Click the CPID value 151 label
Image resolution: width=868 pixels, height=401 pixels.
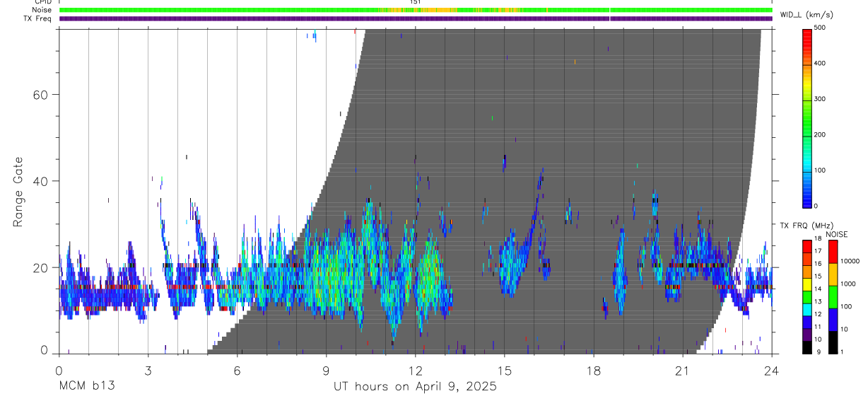coord(416,2)
